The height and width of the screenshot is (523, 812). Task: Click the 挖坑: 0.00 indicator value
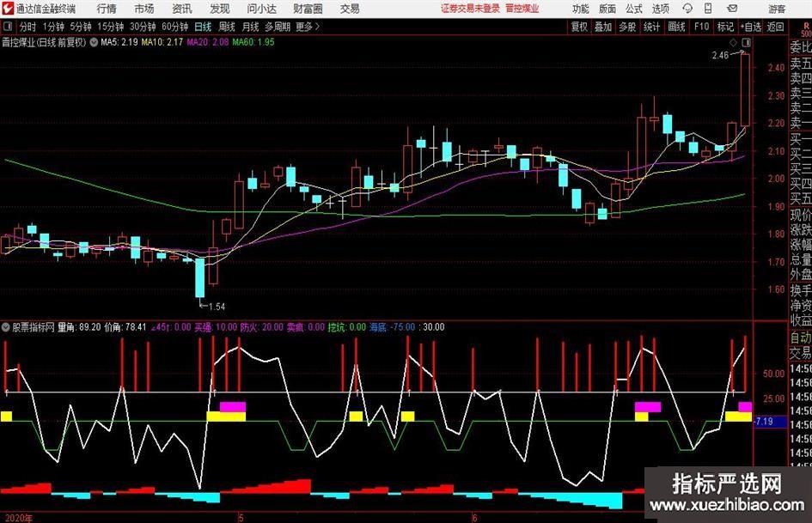346,327
